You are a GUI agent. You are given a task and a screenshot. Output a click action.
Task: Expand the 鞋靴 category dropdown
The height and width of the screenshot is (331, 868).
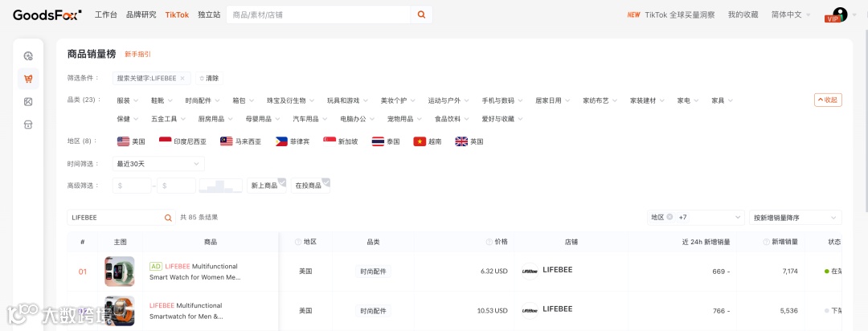[162, 100]
